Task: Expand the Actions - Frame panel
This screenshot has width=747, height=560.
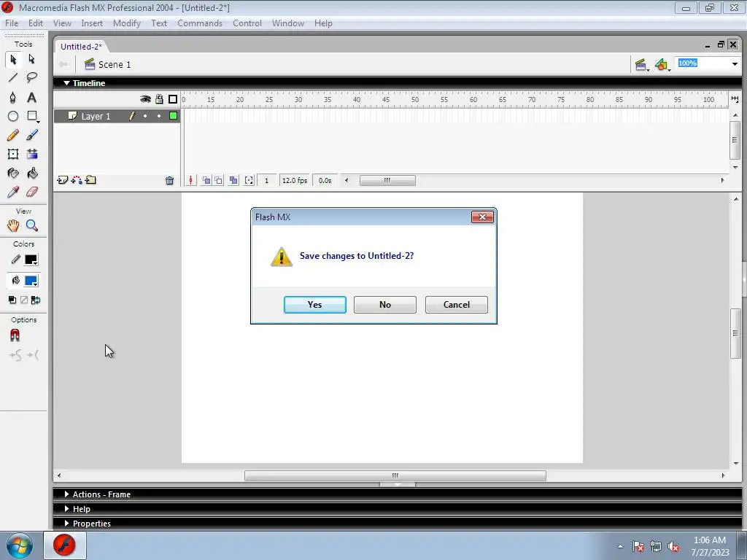Action: (x=66, y=494)
